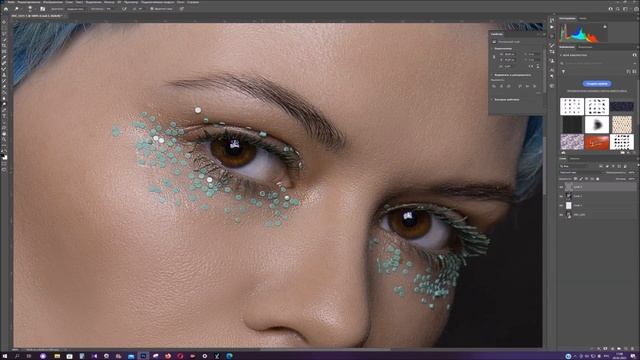This screenshot has height=360, width=640.
Task: Switch Libraries panel to list view icon
Action: (634, 71)
